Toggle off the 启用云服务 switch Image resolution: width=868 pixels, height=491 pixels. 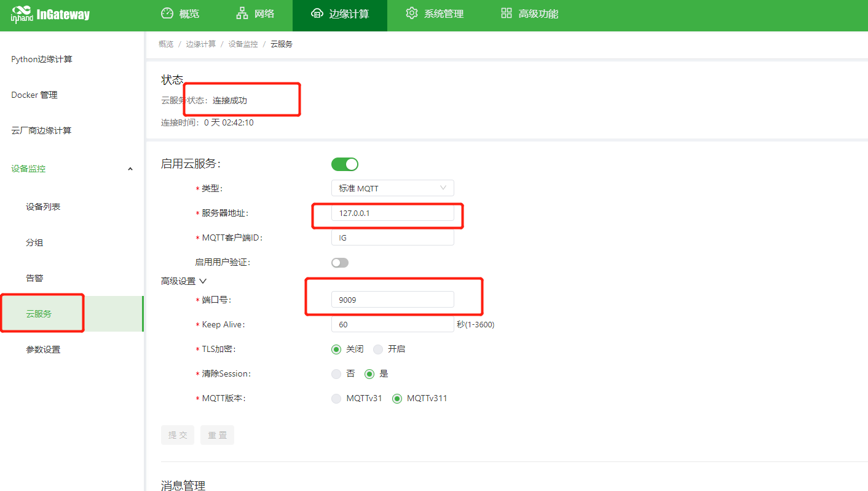pos(344,164)
